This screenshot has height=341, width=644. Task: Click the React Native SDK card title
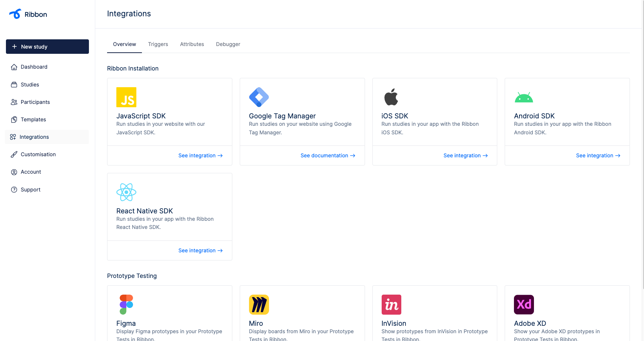[x=145, y=211]
